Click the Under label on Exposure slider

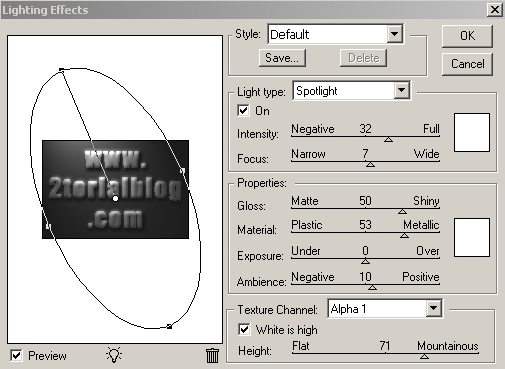click(306, 250)
